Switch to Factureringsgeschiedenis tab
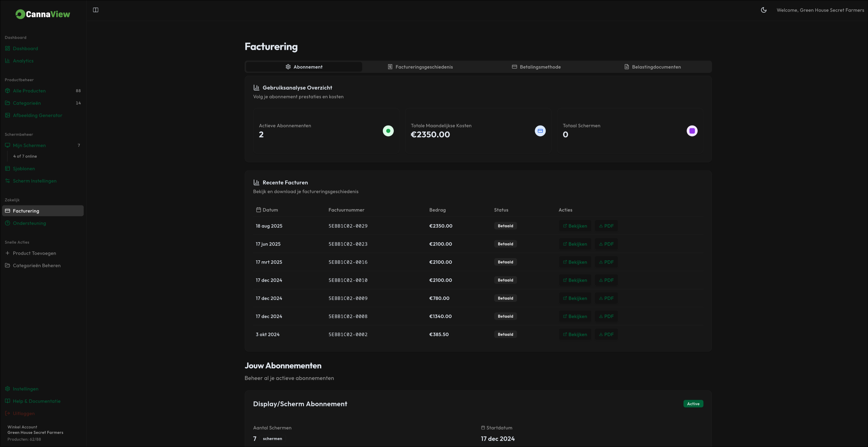Screen dimensions: 868x447 click(420, 67)
